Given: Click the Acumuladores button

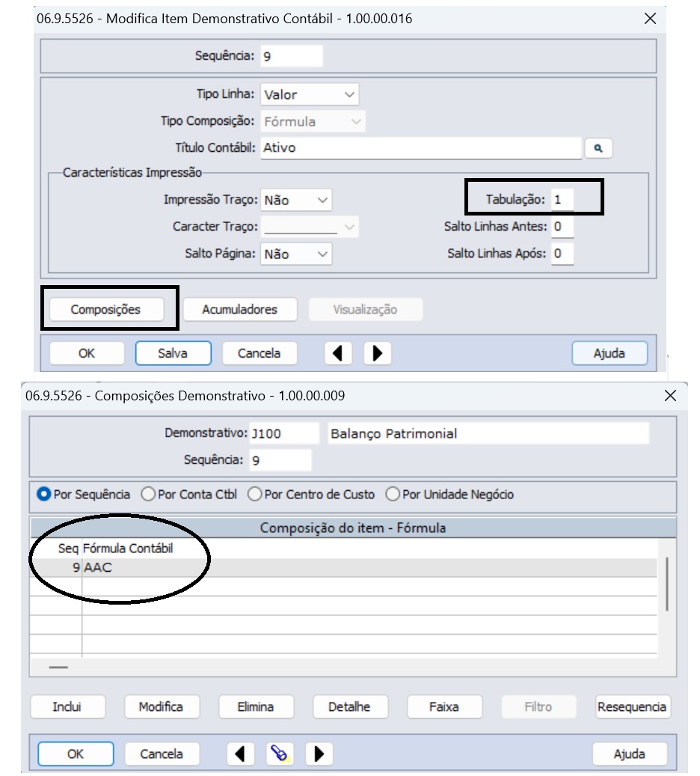Looking at the screenshot, I should pyautogui.click(x=240, y=310).
